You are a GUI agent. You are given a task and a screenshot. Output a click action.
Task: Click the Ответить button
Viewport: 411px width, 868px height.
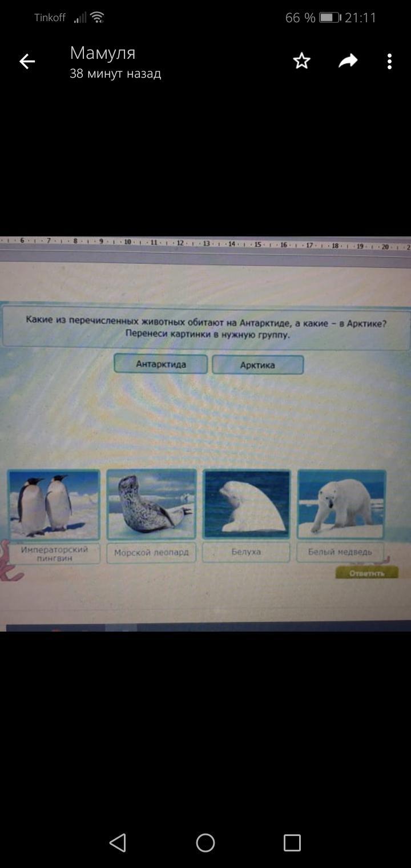[x=366, y=573]
